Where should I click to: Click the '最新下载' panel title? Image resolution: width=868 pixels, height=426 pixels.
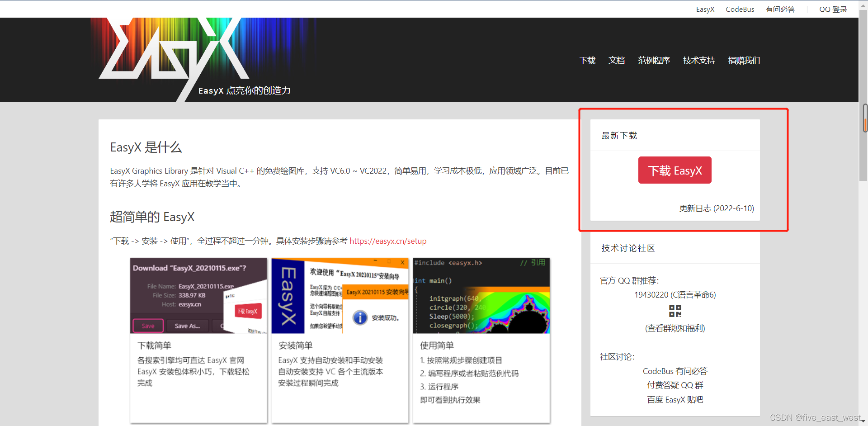coord(619,136)
